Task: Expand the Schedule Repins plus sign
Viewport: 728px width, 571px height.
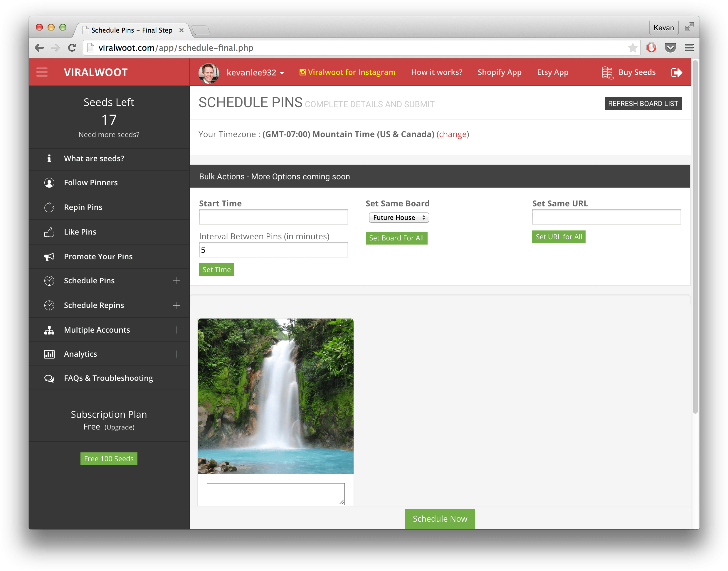Action: pos(176,306)
